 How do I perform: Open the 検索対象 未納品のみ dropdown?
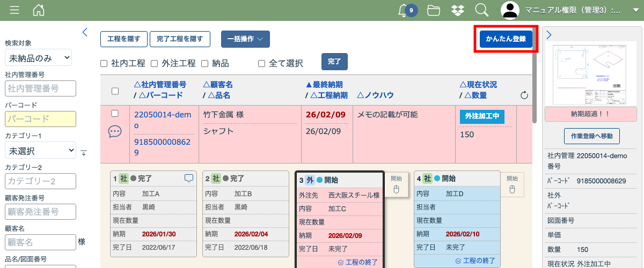[x=38, y=58]
